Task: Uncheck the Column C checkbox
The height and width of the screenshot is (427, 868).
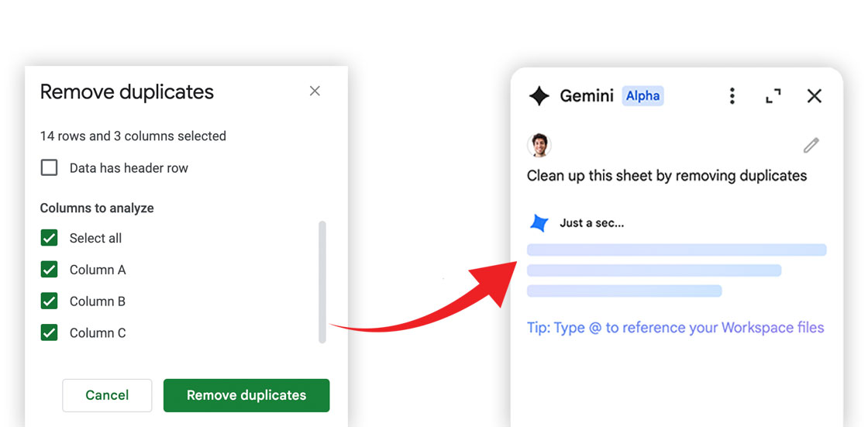Action: point(50,333)
